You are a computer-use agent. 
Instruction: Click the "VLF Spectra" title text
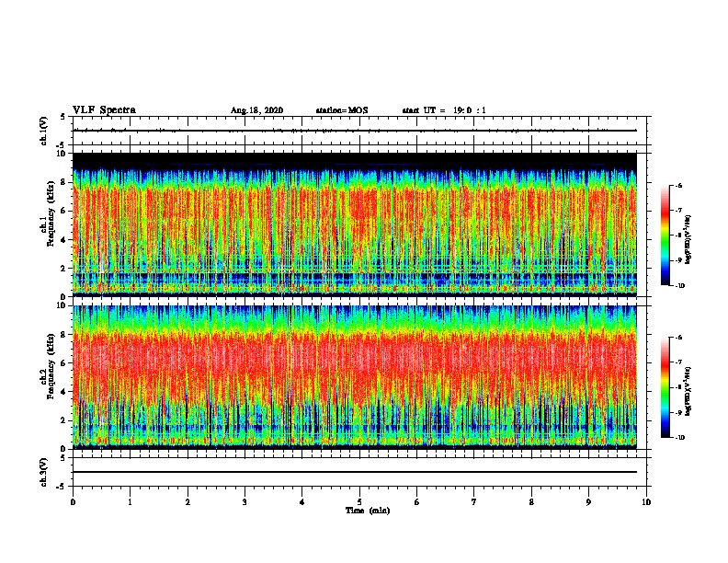tap(104, 110)
